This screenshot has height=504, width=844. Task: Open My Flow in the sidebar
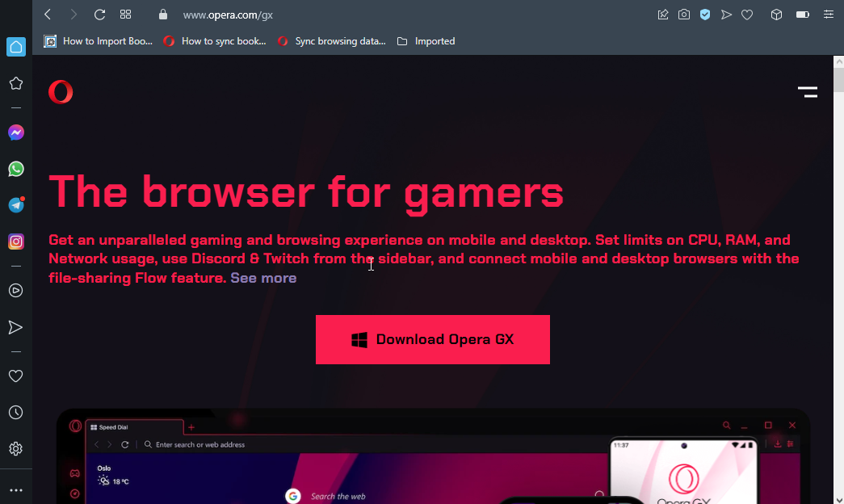coord(15,327)
